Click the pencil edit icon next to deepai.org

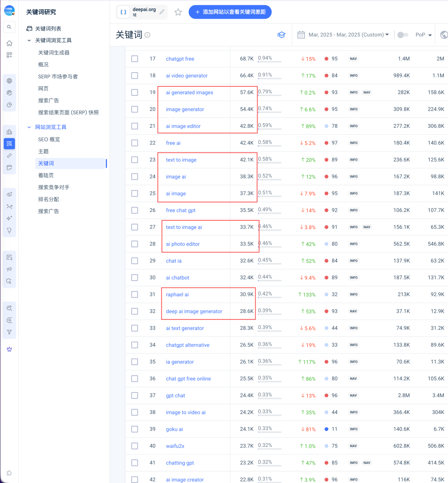(162, 12)
